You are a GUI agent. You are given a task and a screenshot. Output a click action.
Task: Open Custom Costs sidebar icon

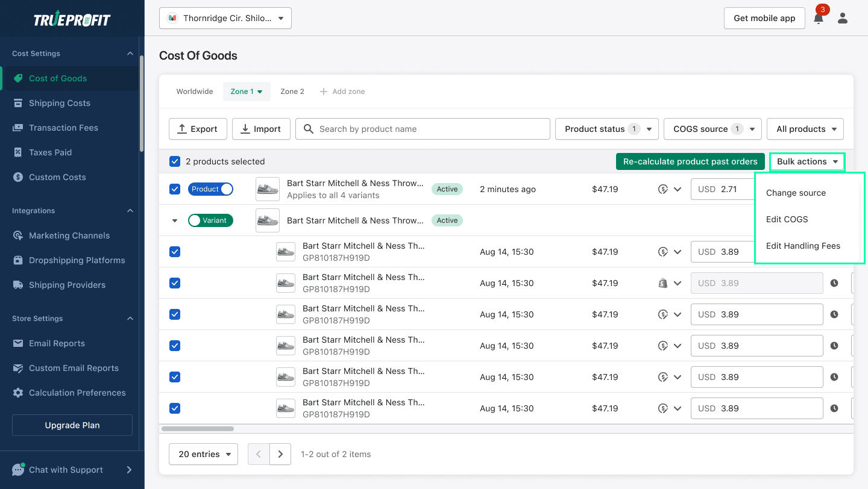18,177
